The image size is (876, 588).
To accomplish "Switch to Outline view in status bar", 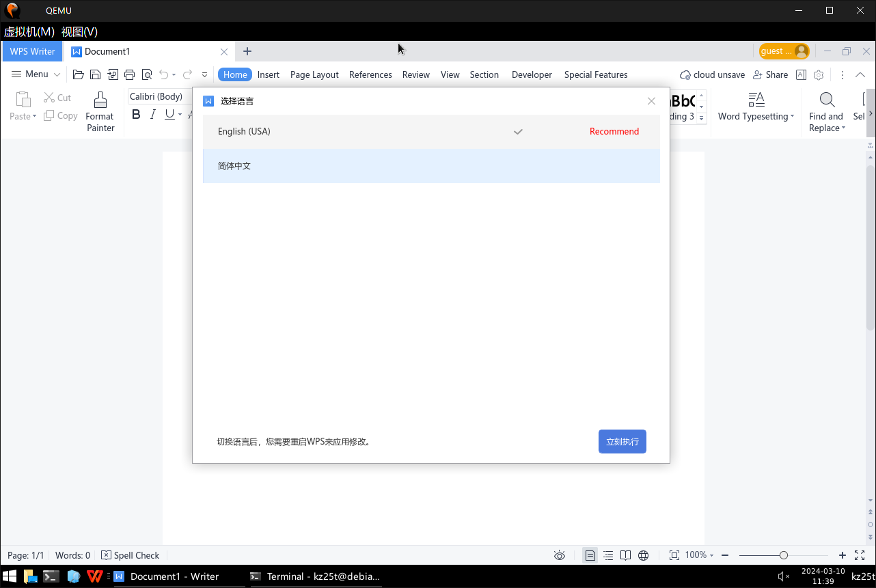I will [608, 555].
